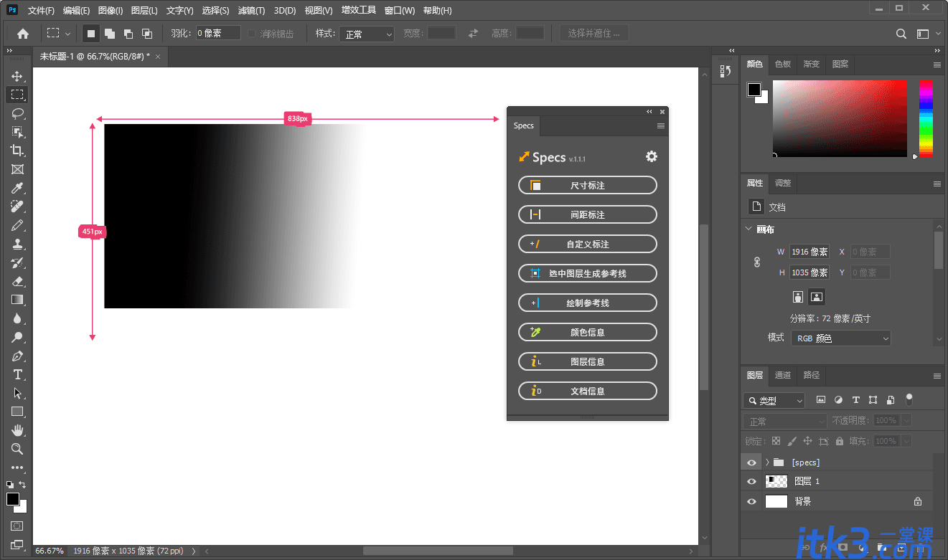The width and height of the screenshot is (948, 560).
Task: Open the 滤镜(T) menu
Action: (x=251, y=11)
